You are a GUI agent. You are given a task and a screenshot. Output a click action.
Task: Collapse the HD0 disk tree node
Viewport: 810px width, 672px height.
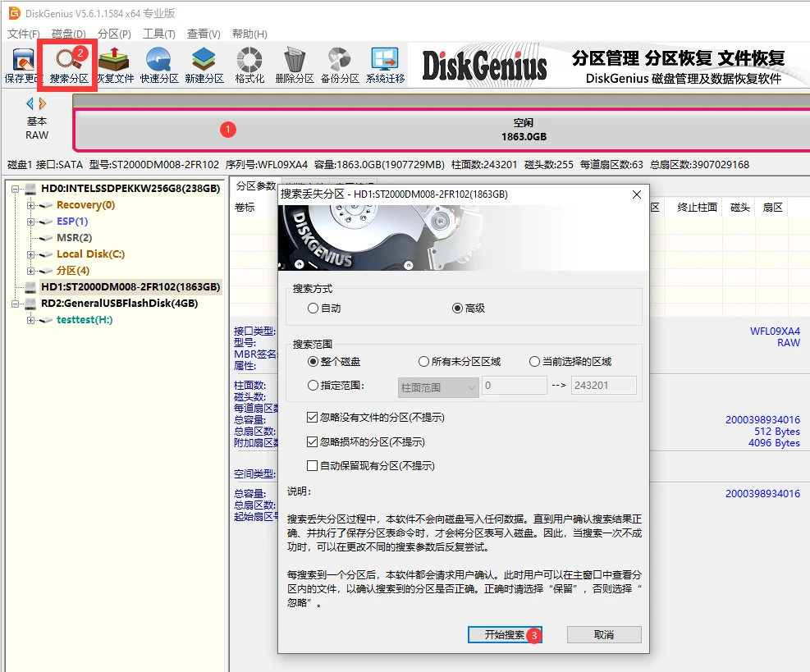point(15,189)
